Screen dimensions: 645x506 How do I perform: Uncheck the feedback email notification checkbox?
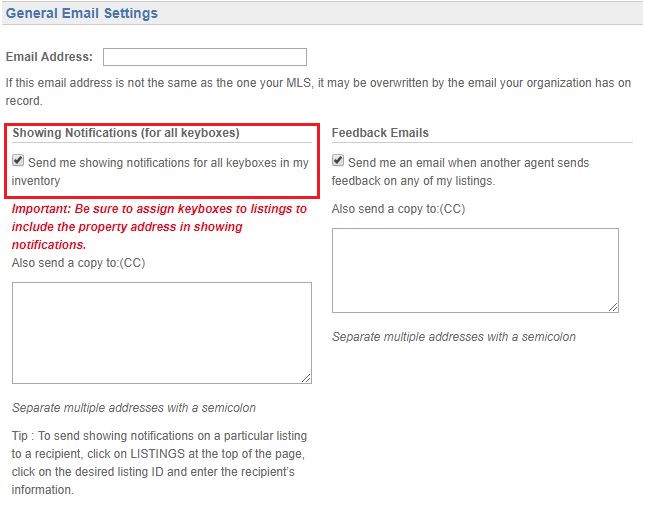pos(338,160)
